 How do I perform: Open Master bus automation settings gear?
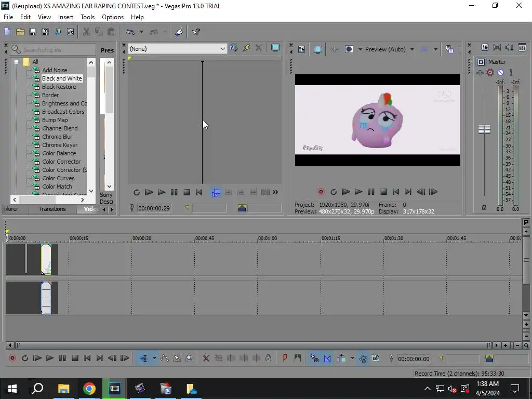coord(490,72)
